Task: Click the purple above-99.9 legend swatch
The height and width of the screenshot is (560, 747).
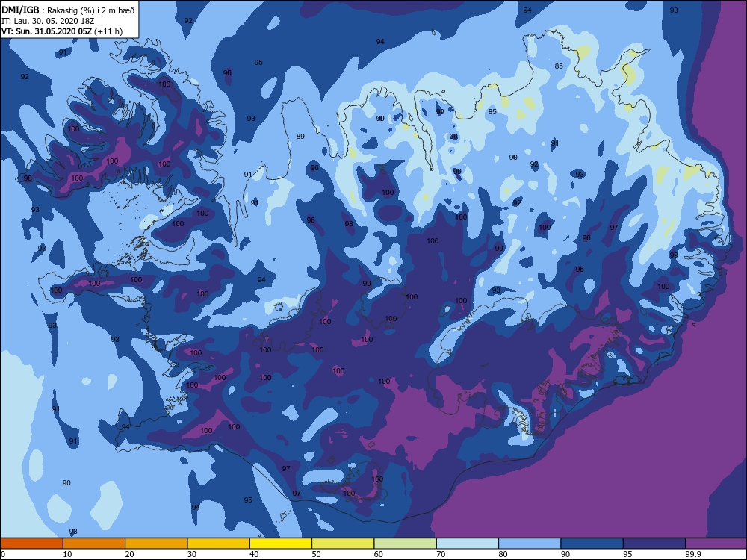Action: point(716,544)
